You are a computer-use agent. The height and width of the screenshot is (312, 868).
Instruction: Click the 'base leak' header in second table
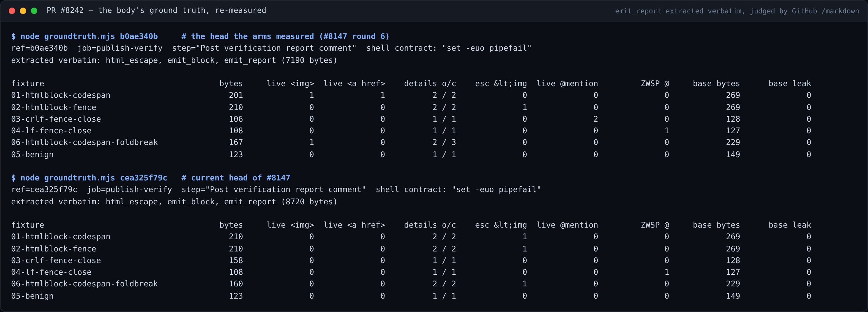pyautogui.click(x=789, y=225)
